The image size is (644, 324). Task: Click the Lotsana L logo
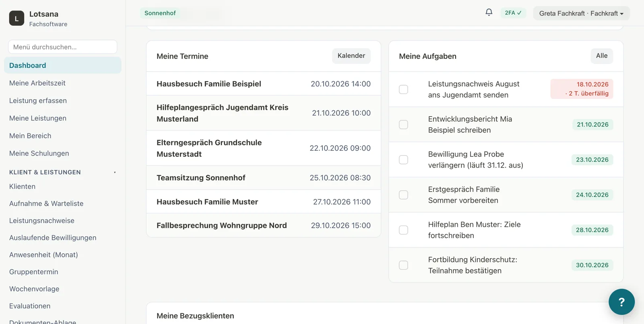pos(17,18)
